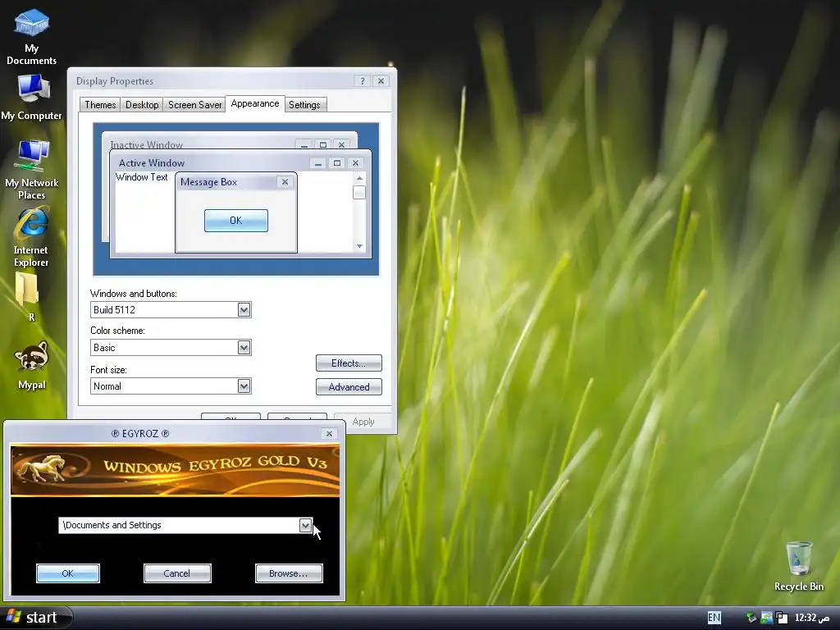Click the Display Properties title text

pos(115,81)
